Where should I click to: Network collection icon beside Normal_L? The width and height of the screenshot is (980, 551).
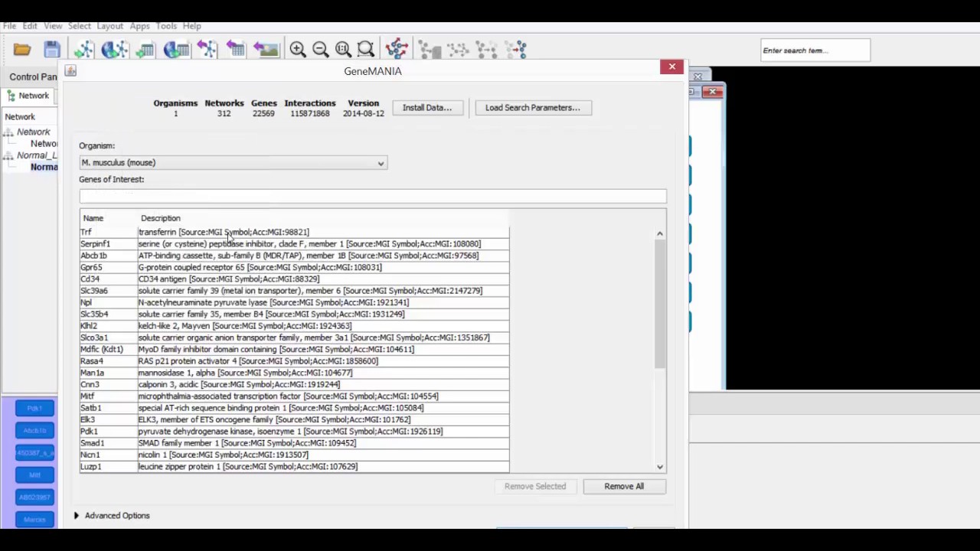click(8, 155)
